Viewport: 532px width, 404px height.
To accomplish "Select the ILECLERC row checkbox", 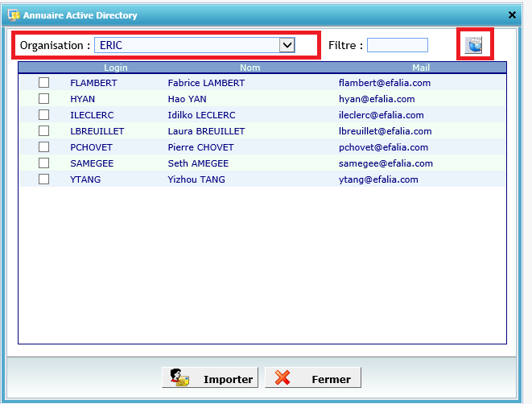I will pos(44,115).
